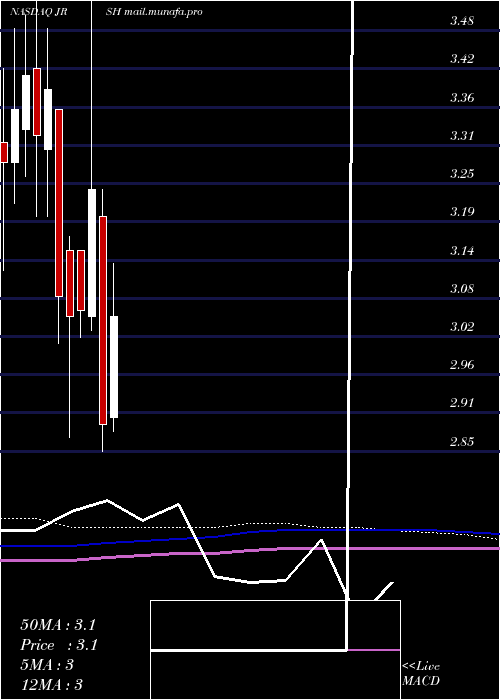Click the 5MA : 3 readout
Viewport: 500px width, 700px height.
pos(47,665)
